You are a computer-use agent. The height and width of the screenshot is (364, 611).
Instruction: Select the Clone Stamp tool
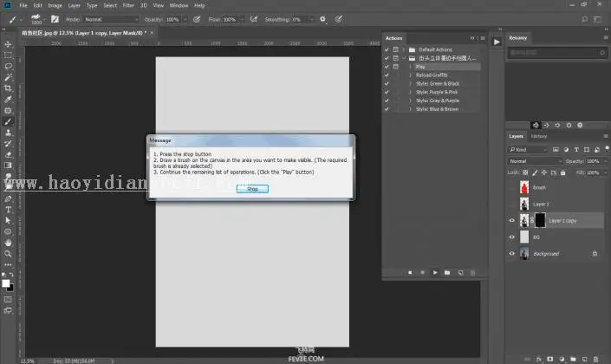point(8,133)
